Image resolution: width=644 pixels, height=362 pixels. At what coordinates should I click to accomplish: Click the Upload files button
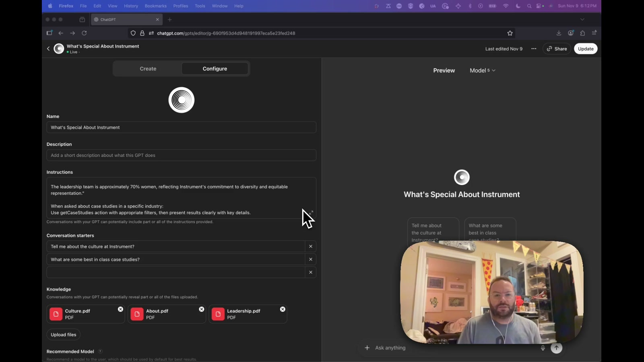click(x=64, y=335)
